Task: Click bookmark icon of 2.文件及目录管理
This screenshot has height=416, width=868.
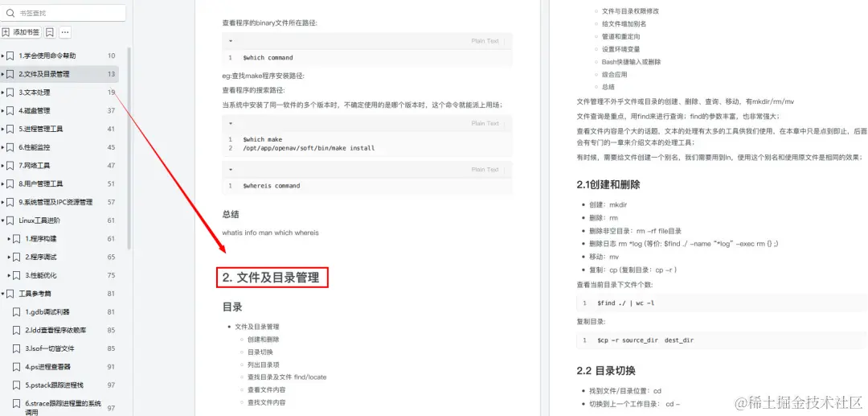Action: tap(10, 74)
